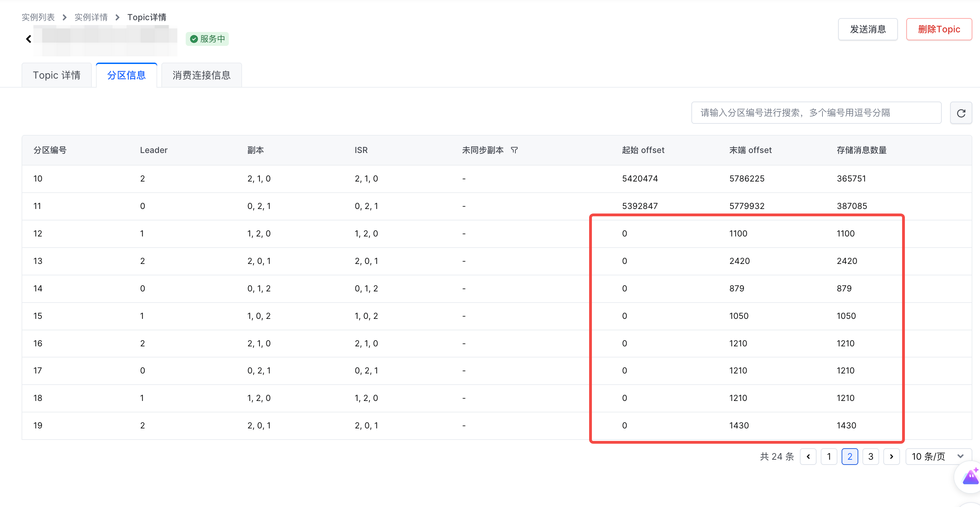Click the 起始 offset column header
This screenshot has height=507, width=980.
(x=643, y=150)
